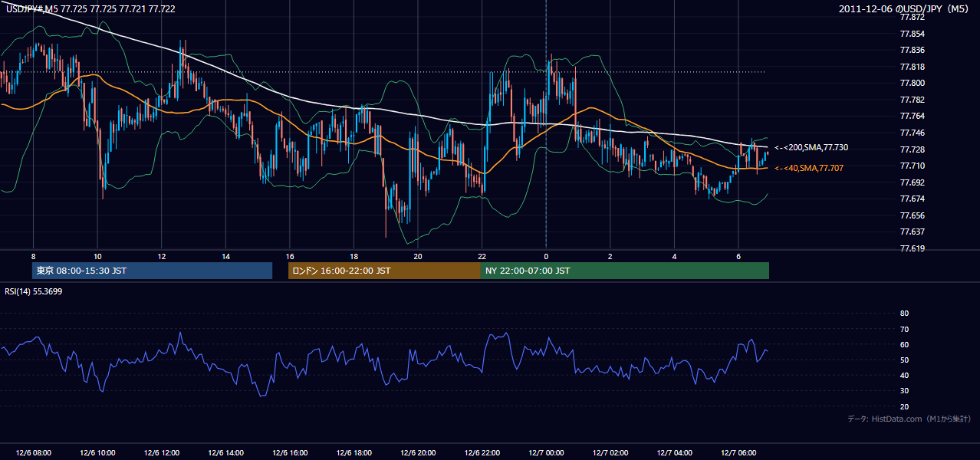980x460 pixels.
Task: Click the 12/6 08:00 time axis label
Action: tap(33, 453)
